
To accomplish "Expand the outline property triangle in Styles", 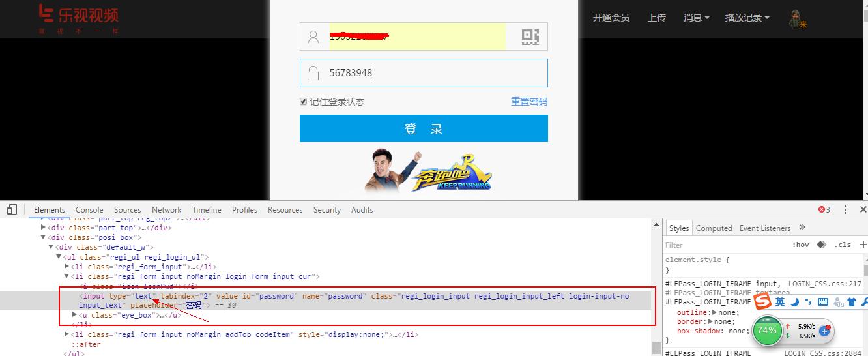I will (x=716, y=312).
